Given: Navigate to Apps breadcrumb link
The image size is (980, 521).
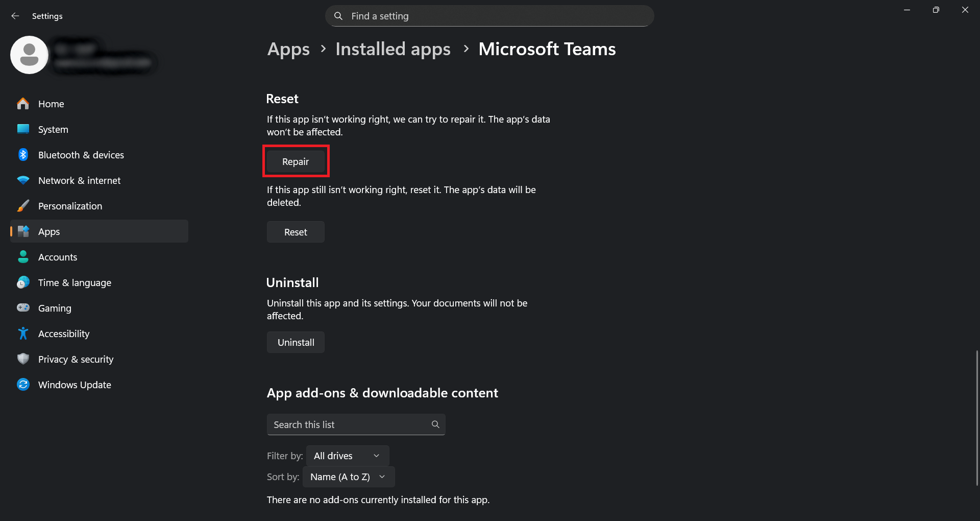Looking at the screenshot, I should pos(288,49).
